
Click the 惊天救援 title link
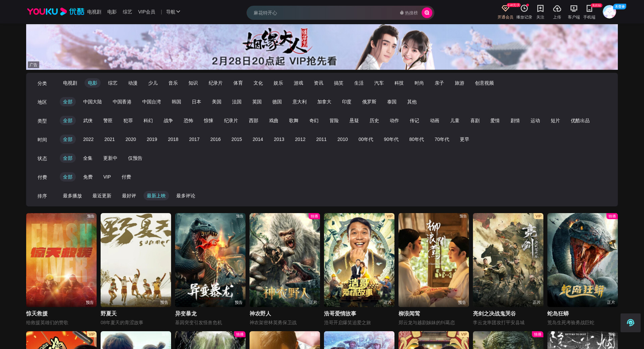point(37,313)
